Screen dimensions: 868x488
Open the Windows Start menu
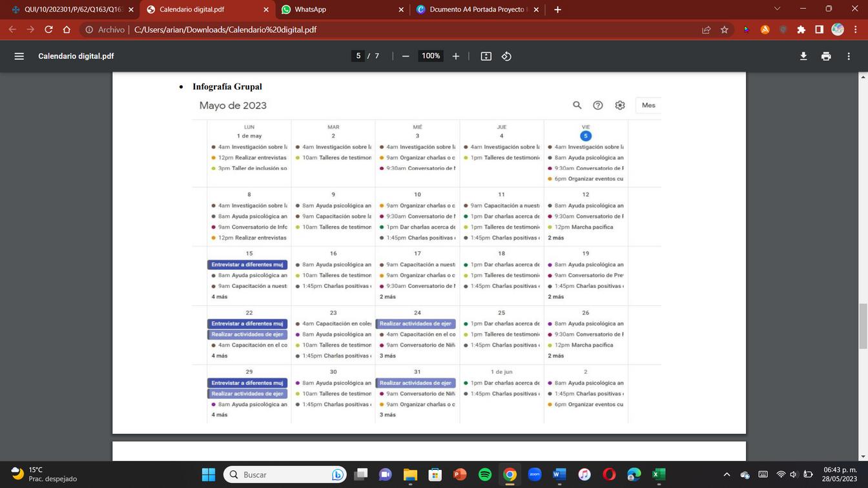click(209, 474)
